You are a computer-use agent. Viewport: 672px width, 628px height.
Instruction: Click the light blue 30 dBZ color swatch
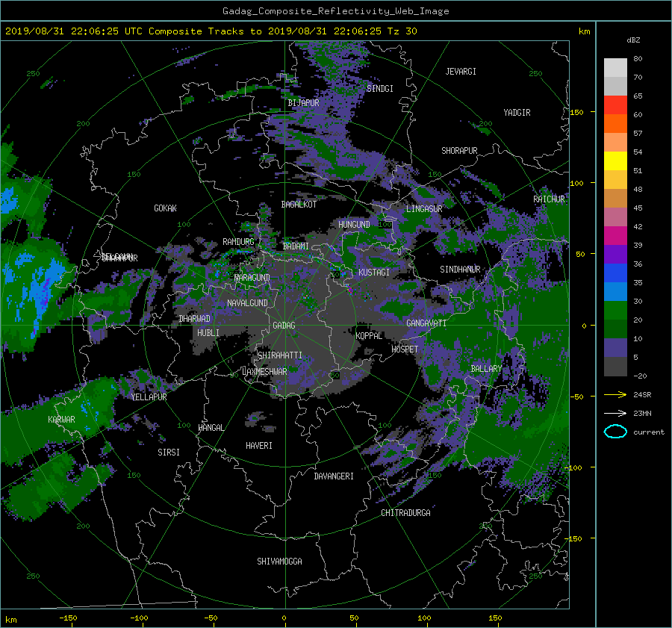point(615,291)
